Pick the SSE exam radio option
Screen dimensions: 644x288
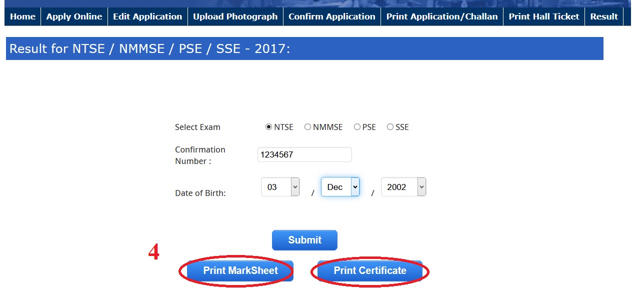(390, 127)
